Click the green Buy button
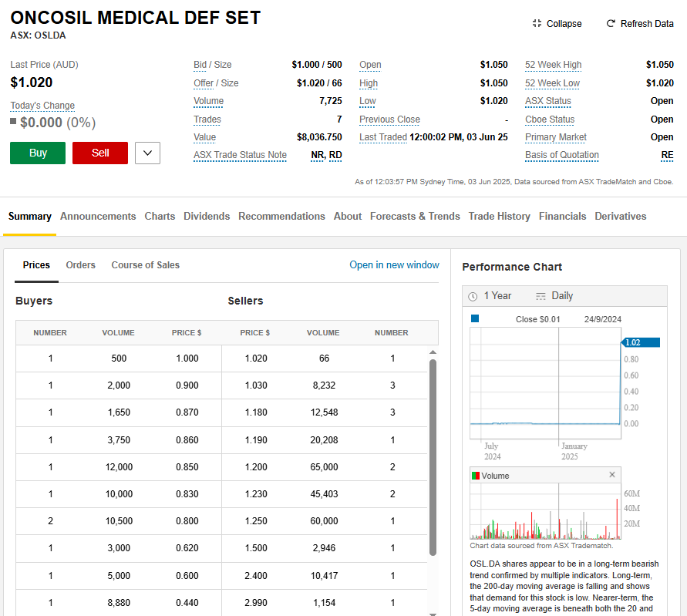This screenshot has height=616, width=687. [x=38, y=153]
